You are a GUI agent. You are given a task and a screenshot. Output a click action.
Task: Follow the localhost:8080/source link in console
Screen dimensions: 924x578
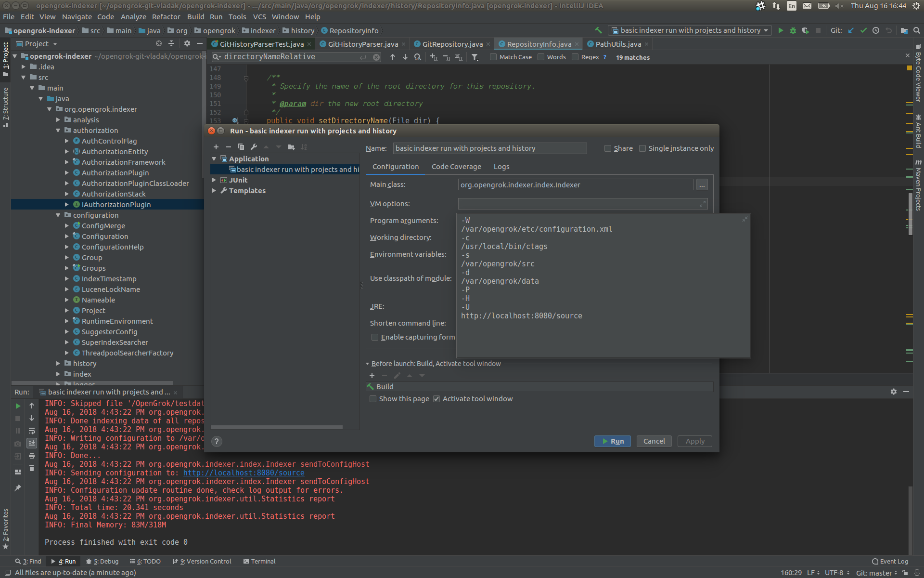pyautogui.click(x=244, y=473)
